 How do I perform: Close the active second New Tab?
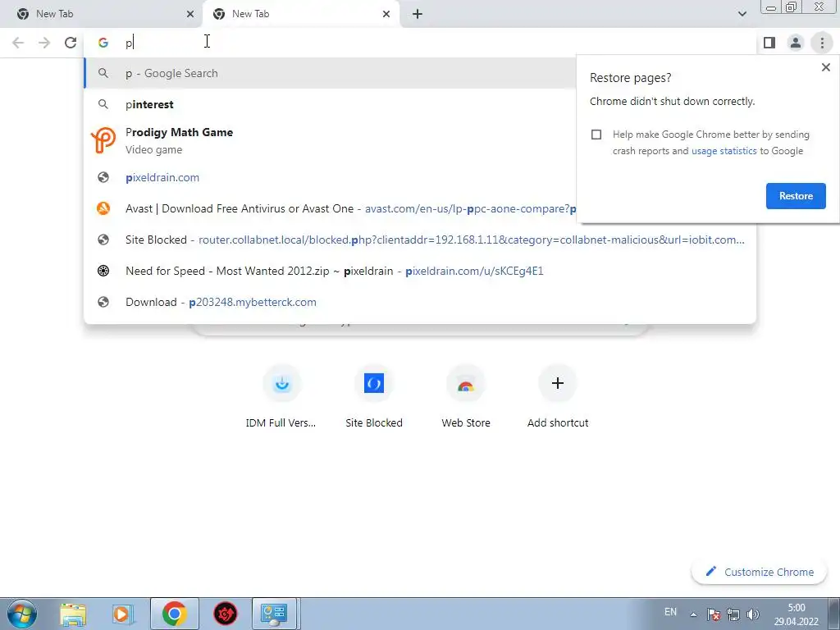click(386, 14)
